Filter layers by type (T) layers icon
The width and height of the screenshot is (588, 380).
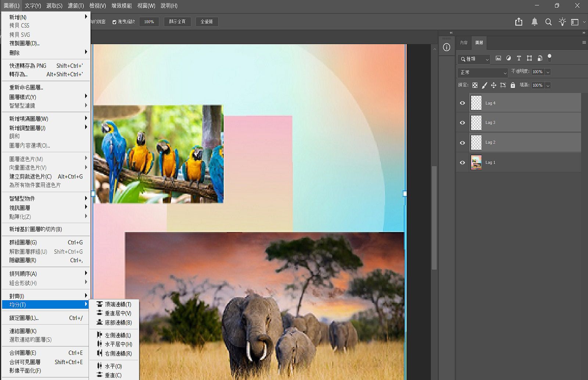pyautogui.click(x=519, y=58)
